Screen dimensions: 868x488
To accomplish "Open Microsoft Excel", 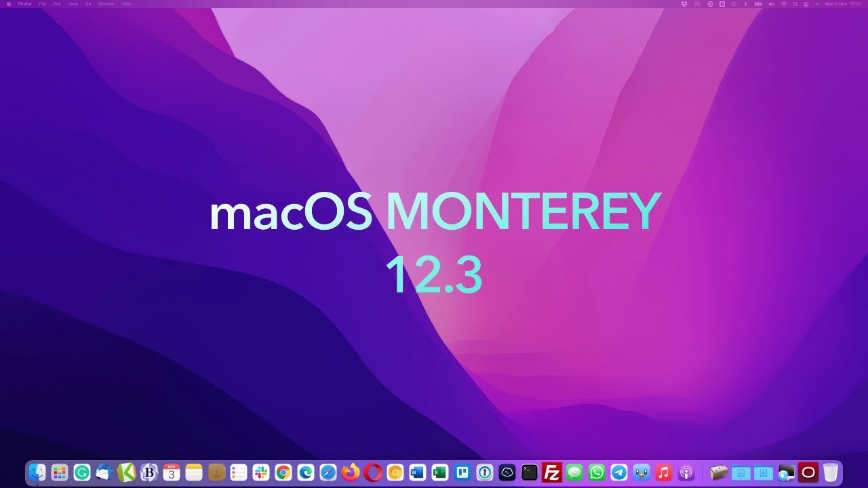I will [x=440, y=472].
